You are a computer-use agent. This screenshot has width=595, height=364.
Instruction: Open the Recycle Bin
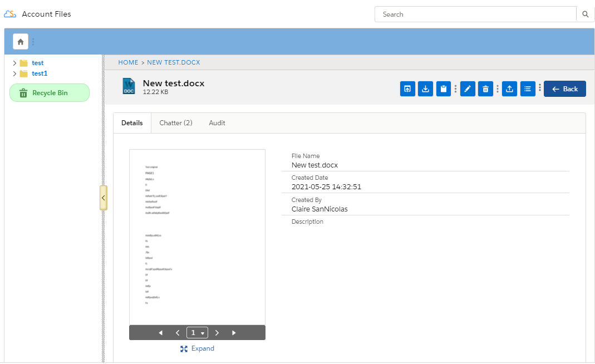click(50, 93)
